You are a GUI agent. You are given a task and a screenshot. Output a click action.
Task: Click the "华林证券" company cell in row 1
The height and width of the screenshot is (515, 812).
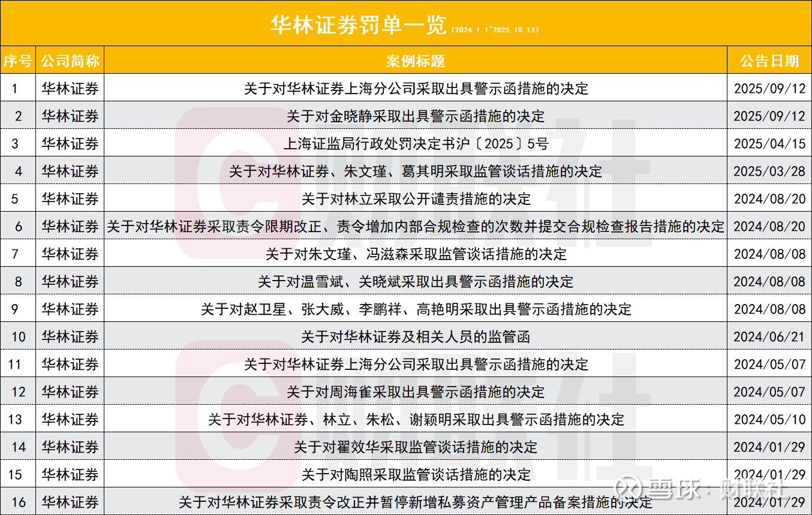click(70, 89)
